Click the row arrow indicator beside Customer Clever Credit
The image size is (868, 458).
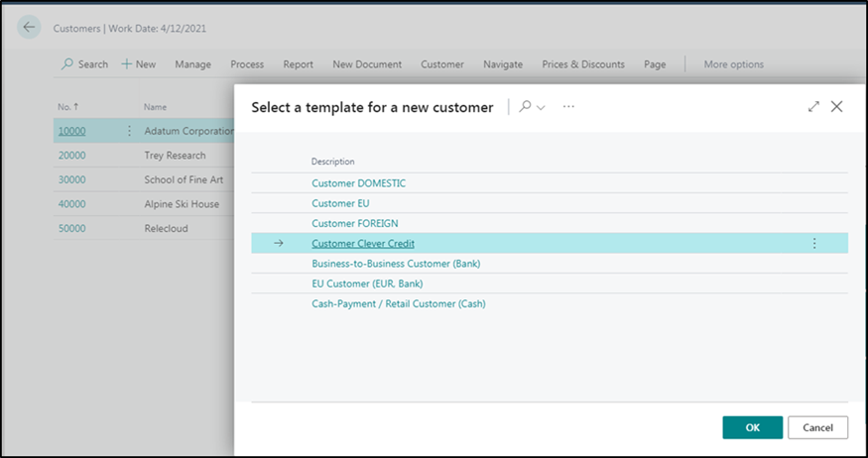279,244
